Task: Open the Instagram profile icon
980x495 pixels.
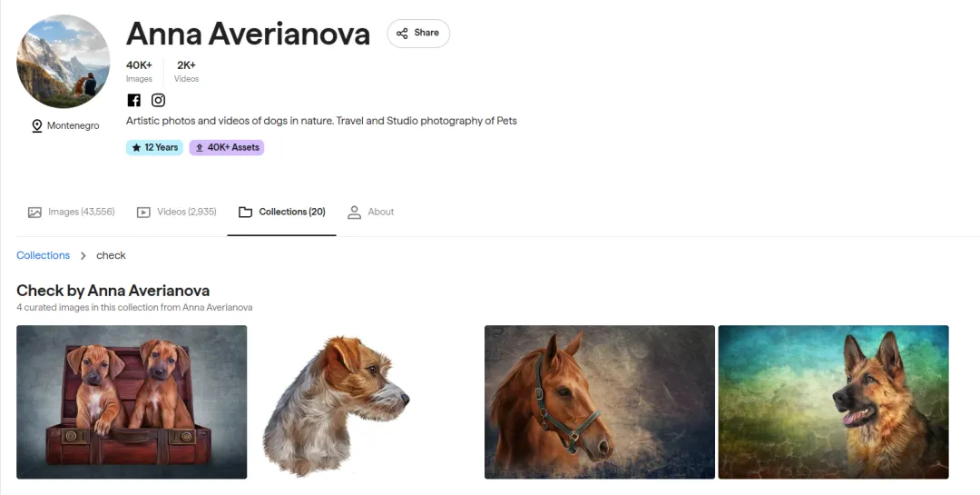Action: click(158, 101)
